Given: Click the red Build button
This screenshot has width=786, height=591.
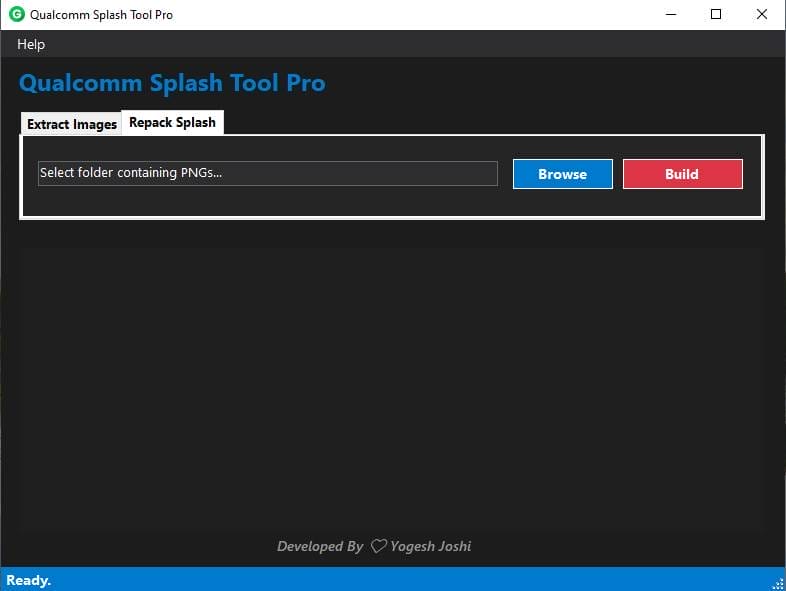Looking at the screenshot, I should tap(682, 174).
